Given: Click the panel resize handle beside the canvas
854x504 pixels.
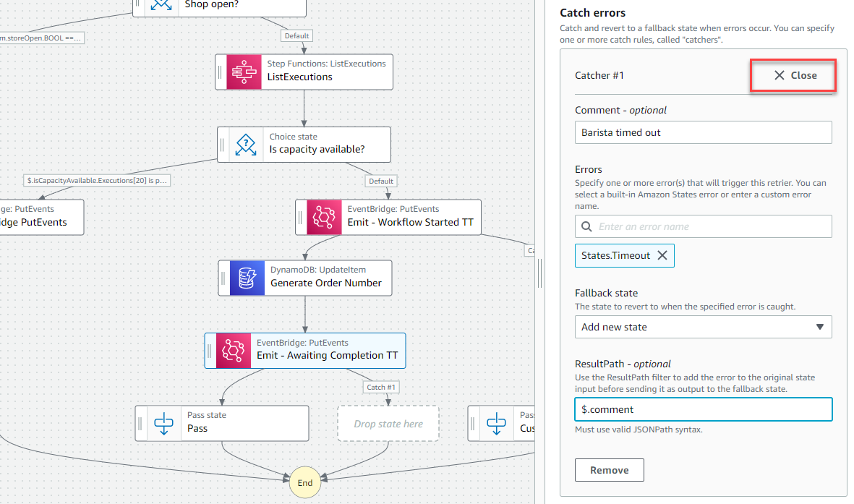Looking at the screenshot, I should point(539,273).
